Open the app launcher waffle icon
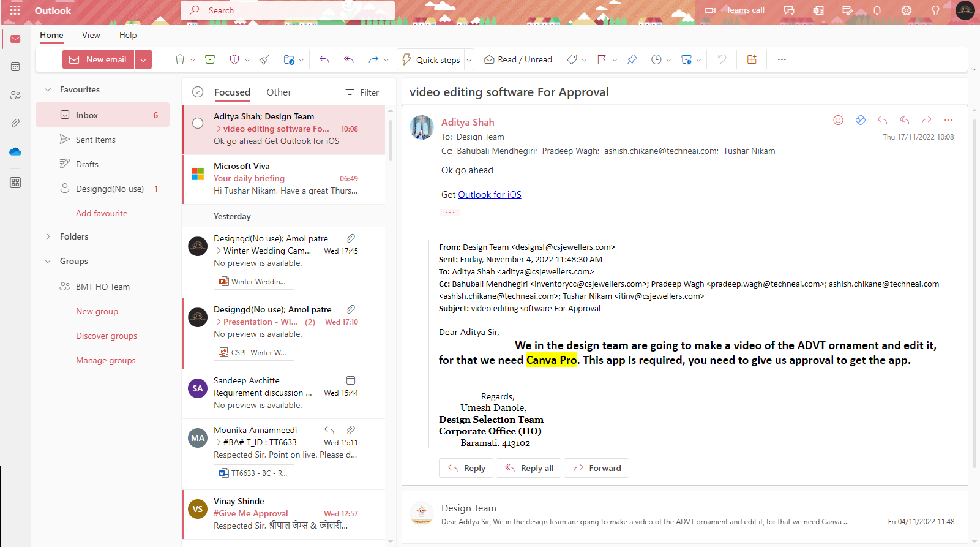This screenshot has height=547, width=980. pyautogui.click(x=15, y=10)
